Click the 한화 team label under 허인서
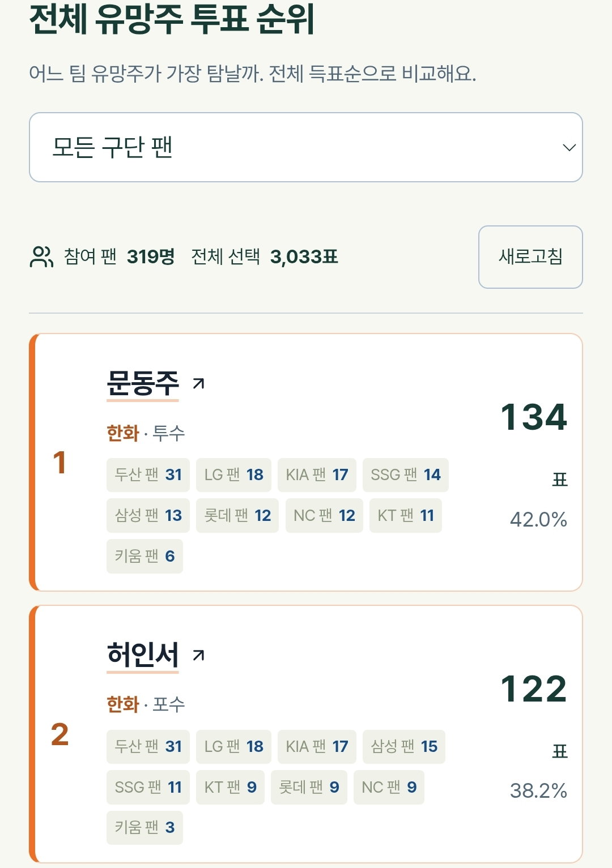The image size is (612, 868). tap(123, 705)
